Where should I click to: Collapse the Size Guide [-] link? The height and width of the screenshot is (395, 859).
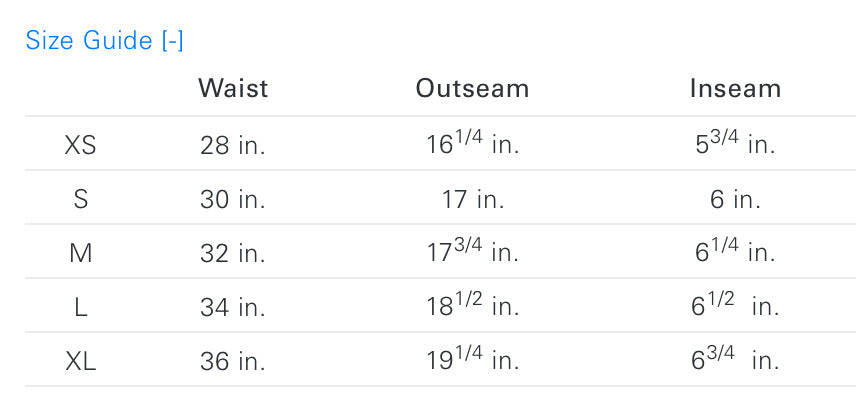105,41
